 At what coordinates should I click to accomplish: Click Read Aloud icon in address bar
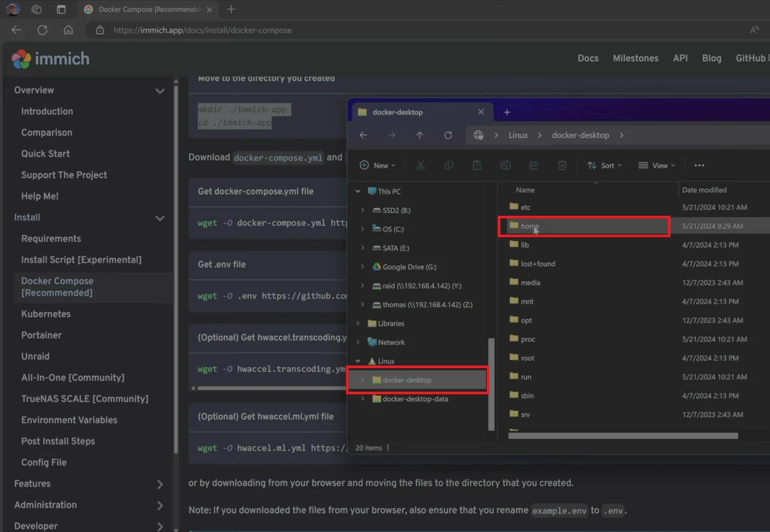coord(754,30)
